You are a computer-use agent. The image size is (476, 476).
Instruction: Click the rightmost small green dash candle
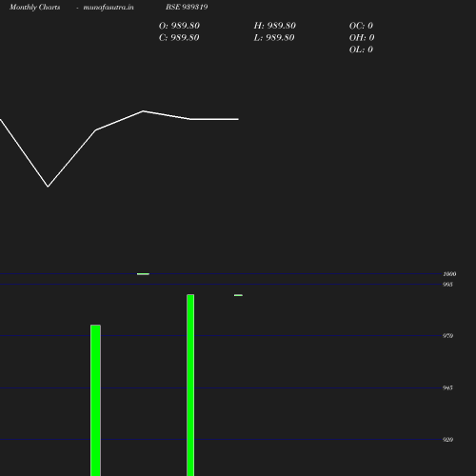point(238,295)
